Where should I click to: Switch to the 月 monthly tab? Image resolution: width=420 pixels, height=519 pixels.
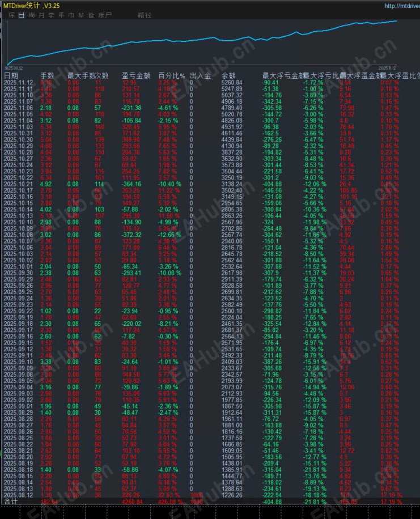pyautogui.click(x=41, y=15)
